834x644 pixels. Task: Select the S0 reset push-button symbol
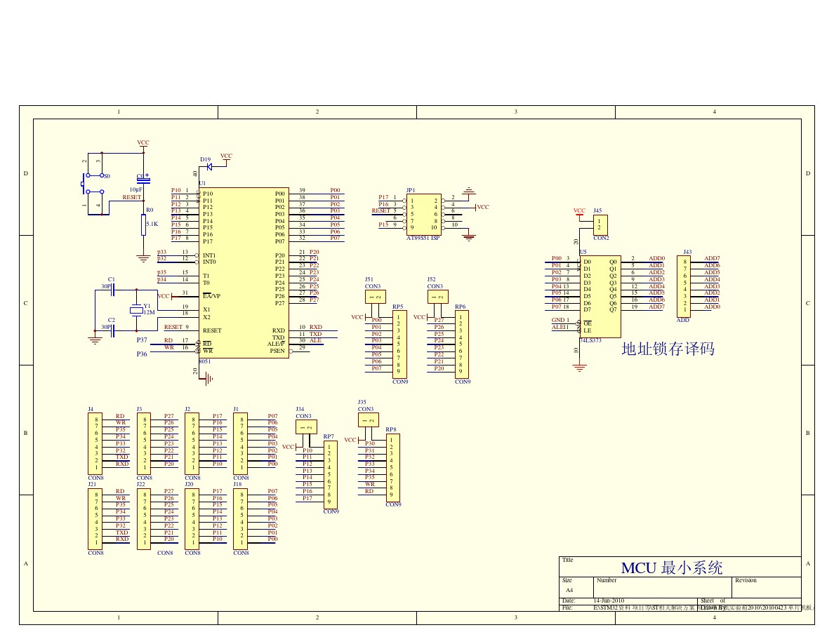tap(91, 184)
